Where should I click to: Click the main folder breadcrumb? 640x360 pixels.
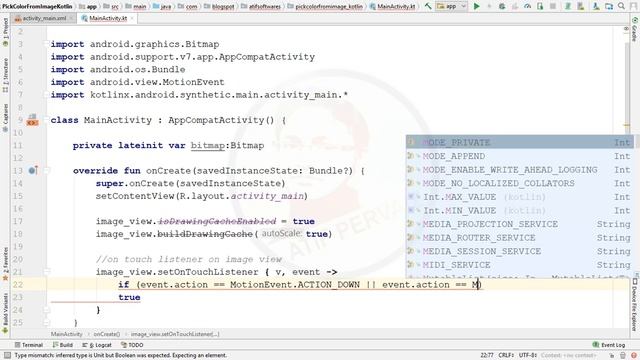click(136, 6)
